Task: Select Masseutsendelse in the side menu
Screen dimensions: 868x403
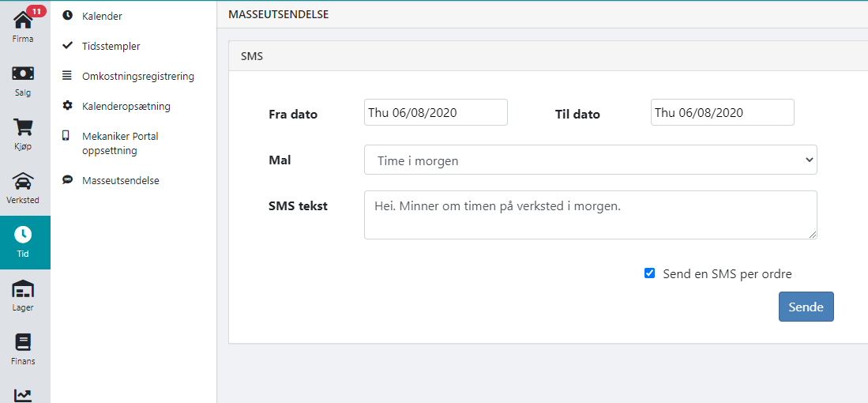Action: [x=120, y=180]
